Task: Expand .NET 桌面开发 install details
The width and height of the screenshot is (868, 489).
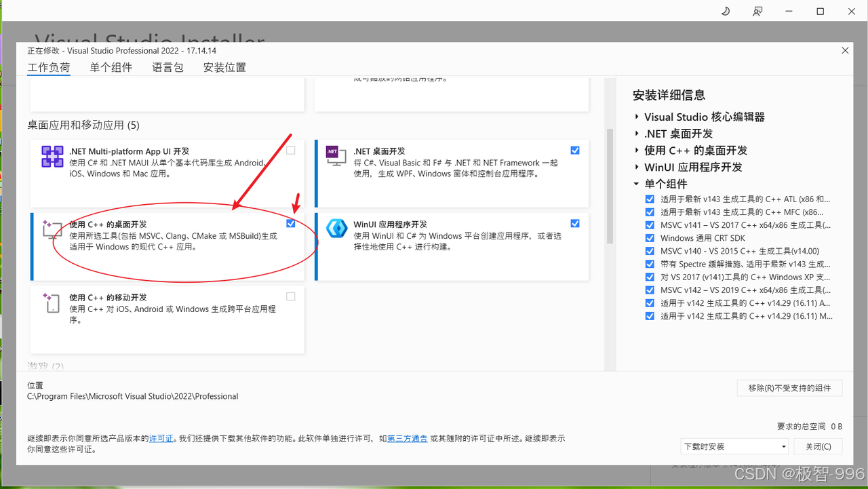Action: coord(637,134)
